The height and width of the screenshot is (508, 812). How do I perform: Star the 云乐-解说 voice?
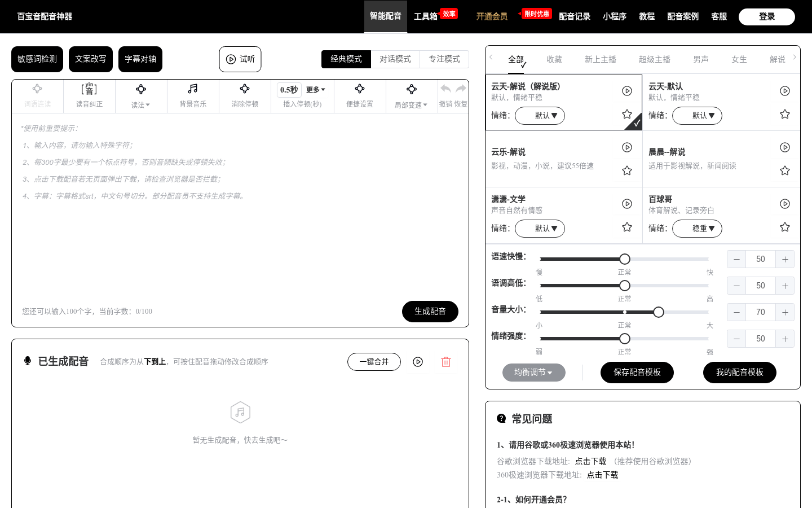tap(627, 170)
